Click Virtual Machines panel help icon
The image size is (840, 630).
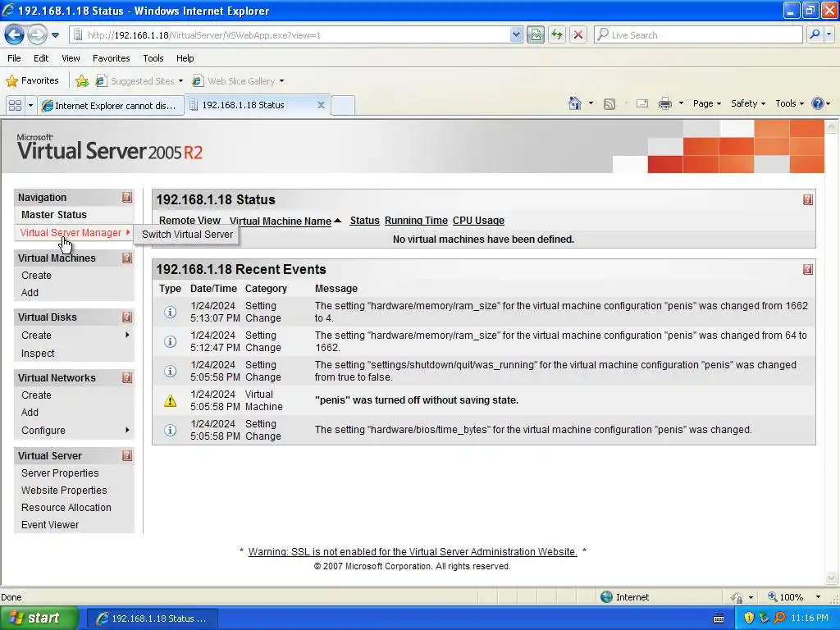(127, 258)
